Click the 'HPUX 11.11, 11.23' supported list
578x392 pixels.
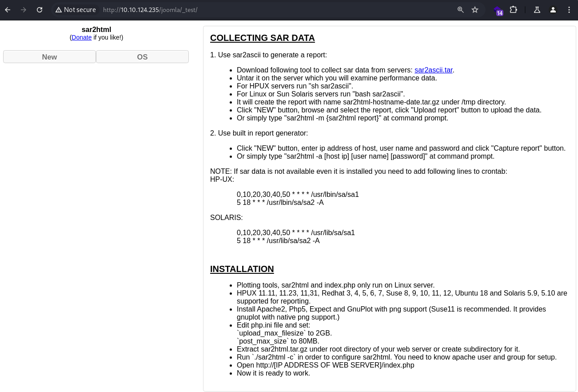point(402,297)
